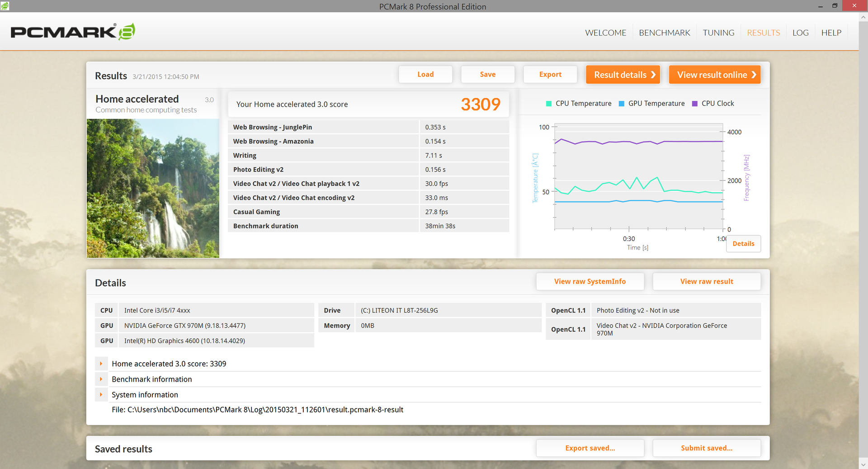Image resolution: width=868 pixels, height=469 pixels.
Task: Click CPU Clock legend swatch
Action: tap(695, 104)
